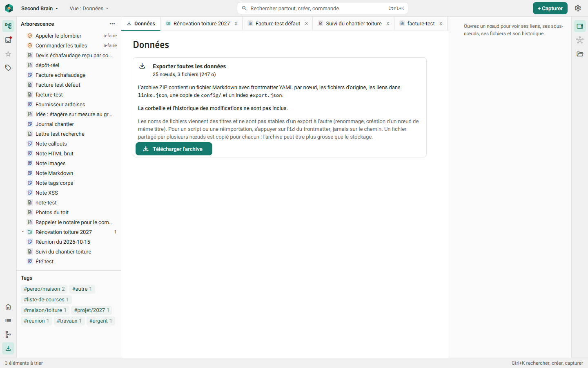Click the Second Brain logo icon
The height and width of the screenshot is (368, 588).
point(9,8)
